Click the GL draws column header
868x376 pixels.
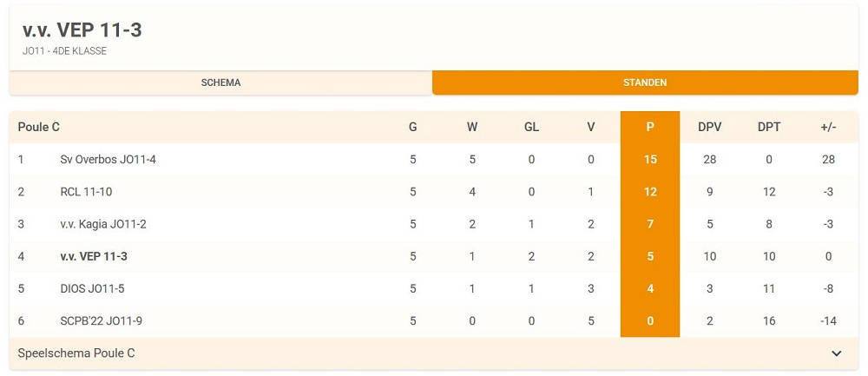click(x=531, y=127)
